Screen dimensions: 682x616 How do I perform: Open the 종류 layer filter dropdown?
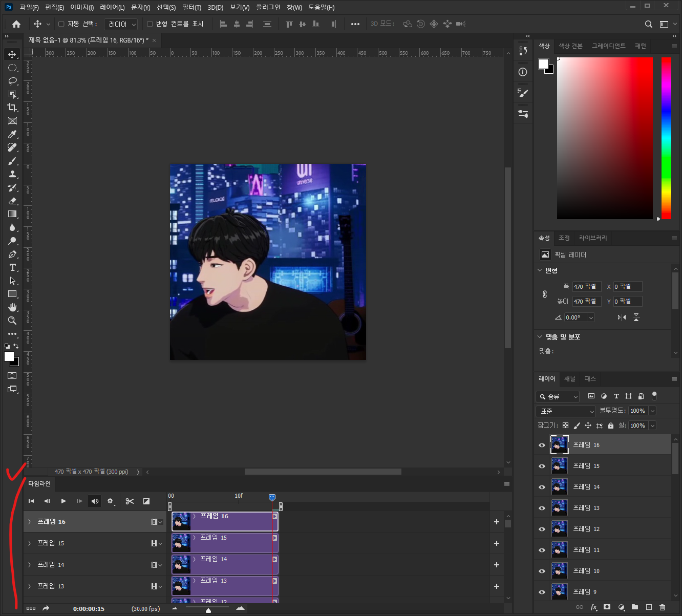tap(558, 396)
